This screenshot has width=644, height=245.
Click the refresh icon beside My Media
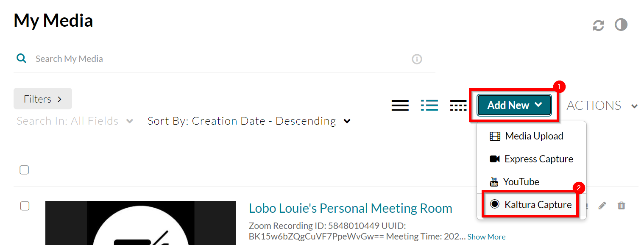[x=598, y=25]
